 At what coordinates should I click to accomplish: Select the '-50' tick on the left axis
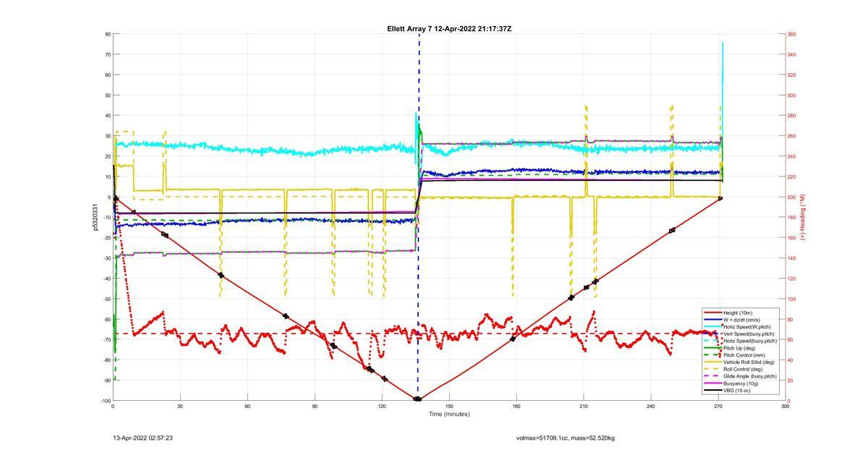click(106, 299)
